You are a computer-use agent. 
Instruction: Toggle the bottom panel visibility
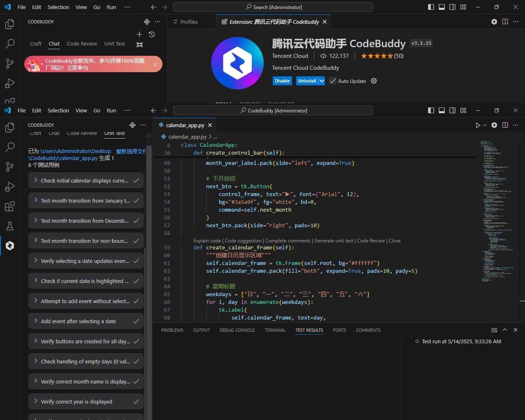click(442, 110)
